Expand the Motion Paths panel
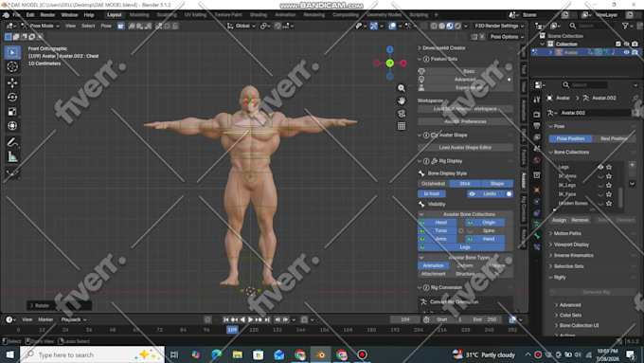This screenshot has height=363, width=644. (566, 233)
